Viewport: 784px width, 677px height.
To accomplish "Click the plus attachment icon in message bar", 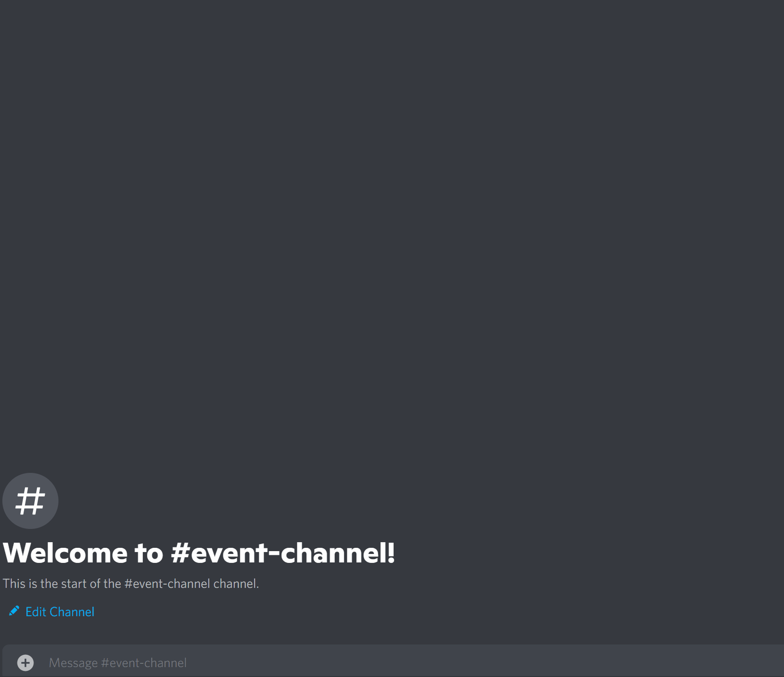I will point(25,662).
